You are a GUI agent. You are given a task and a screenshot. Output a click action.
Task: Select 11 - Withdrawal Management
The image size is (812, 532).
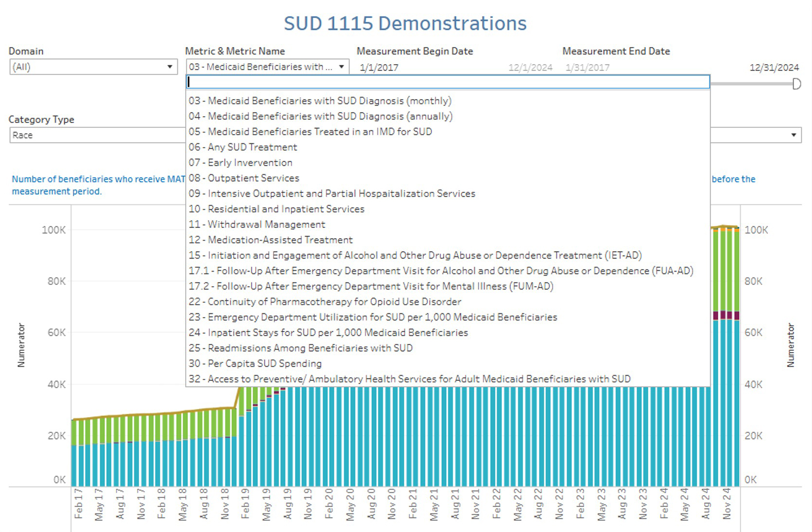(257, 224)
